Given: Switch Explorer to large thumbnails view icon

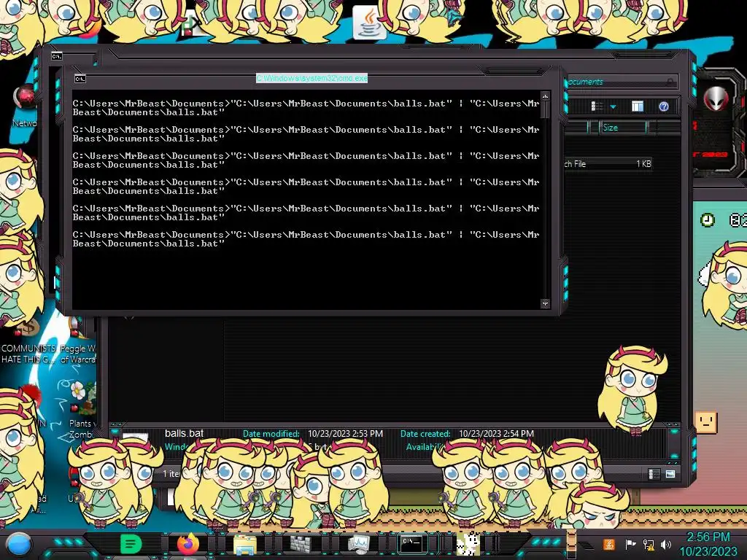Looking at the screenshot, I should (670, 474).
